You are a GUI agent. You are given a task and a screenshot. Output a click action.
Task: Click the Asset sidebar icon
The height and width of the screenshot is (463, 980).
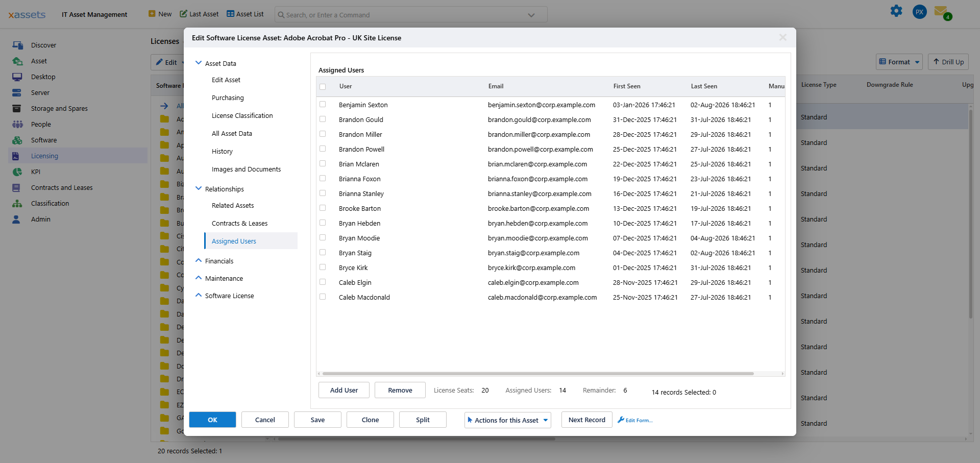tap(17, 61)
